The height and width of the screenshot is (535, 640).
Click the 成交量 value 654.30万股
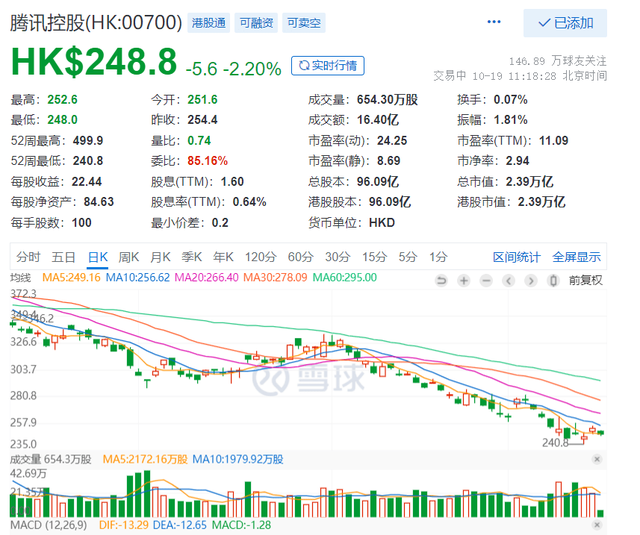[x=387, y=100]
